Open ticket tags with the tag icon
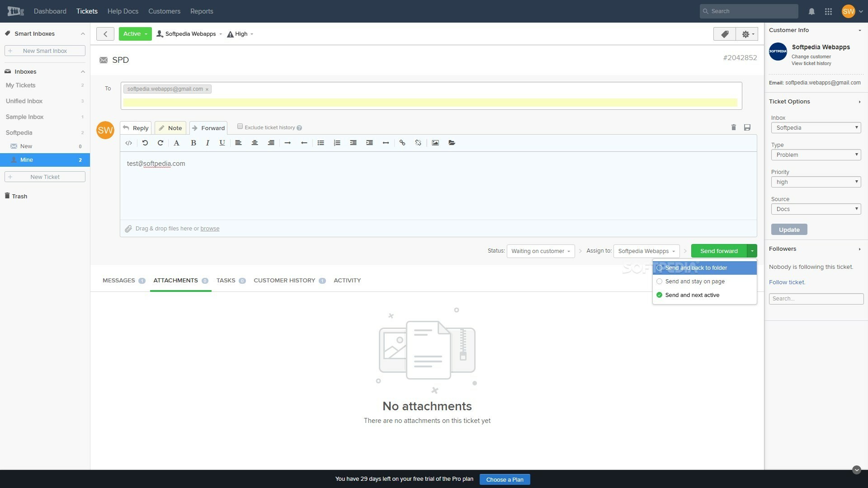868x488 pixels. coord(724,34)
